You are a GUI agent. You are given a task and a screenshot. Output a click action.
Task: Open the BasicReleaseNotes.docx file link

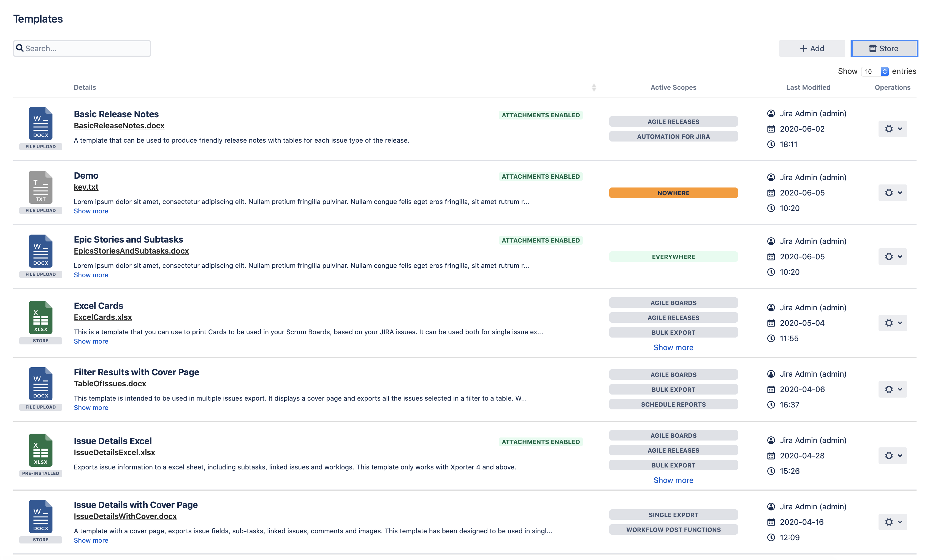pos(119,126)
